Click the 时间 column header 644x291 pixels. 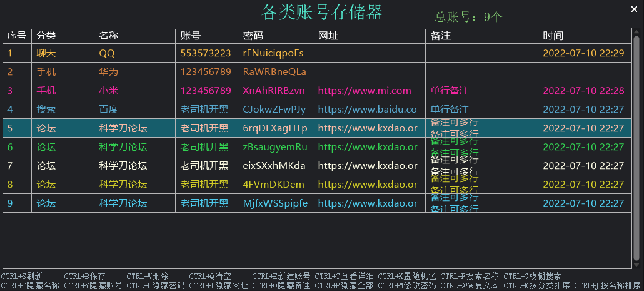pos(585,36)
